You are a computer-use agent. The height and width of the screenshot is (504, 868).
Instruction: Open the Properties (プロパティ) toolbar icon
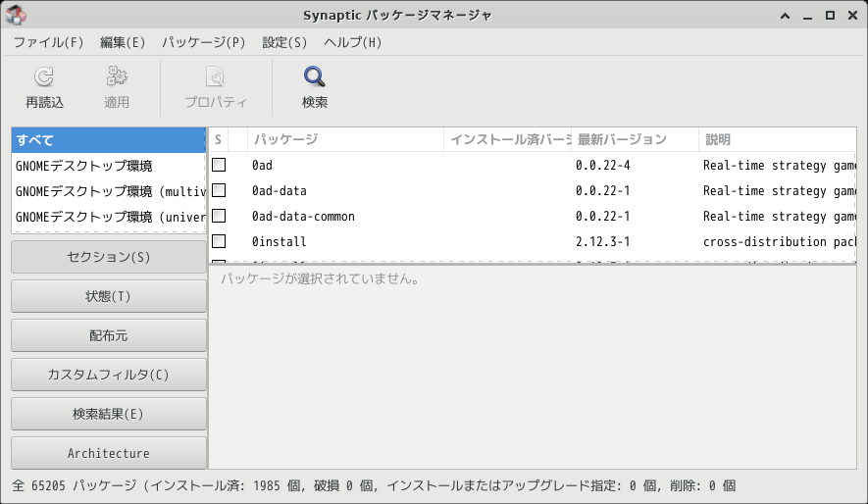(x=215, y=76)
